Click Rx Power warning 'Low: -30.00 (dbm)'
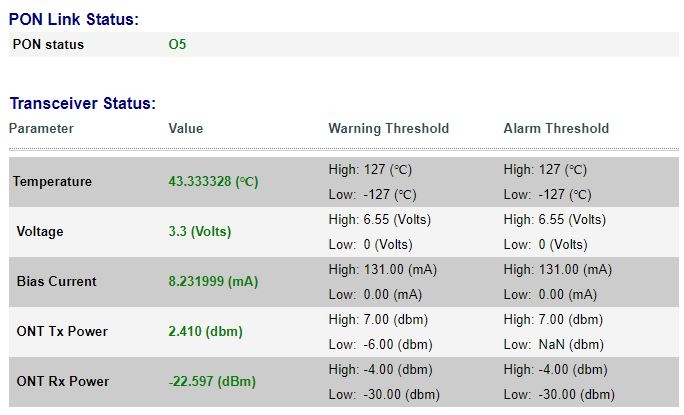Screen dimensions: 684x415 point(384,394)
